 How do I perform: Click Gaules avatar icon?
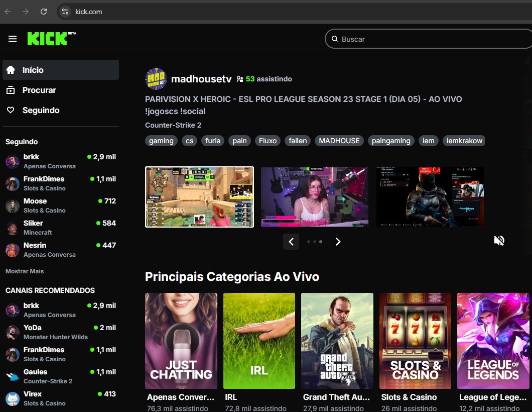13,377
